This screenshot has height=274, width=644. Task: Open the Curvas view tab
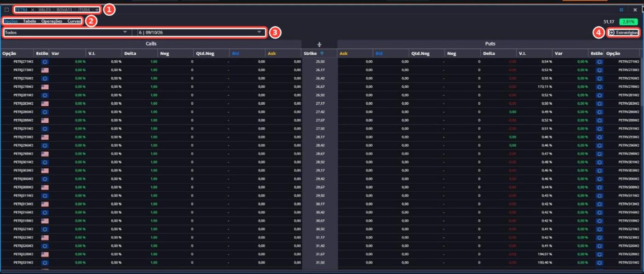coord(74,21)
